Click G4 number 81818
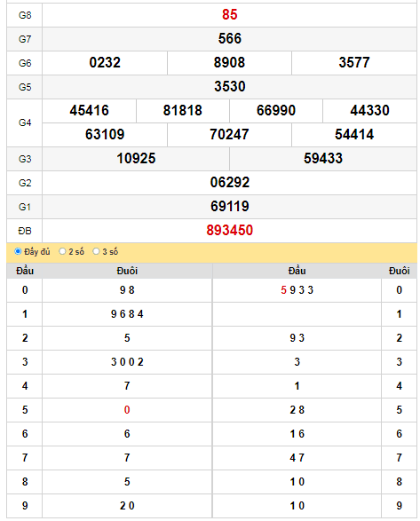This screenshot has width=420, height=521. 183,110
